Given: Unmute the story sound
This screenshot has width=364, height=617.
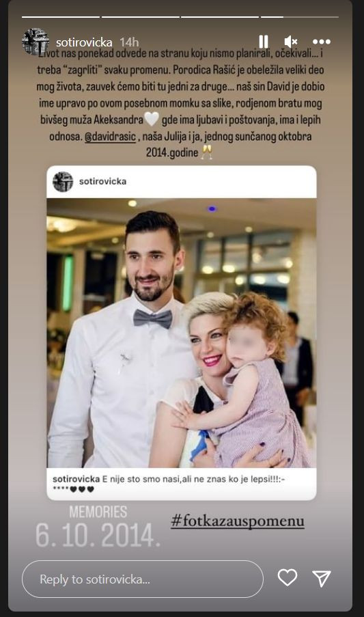Looking at the screenshot, I should 291,42.
